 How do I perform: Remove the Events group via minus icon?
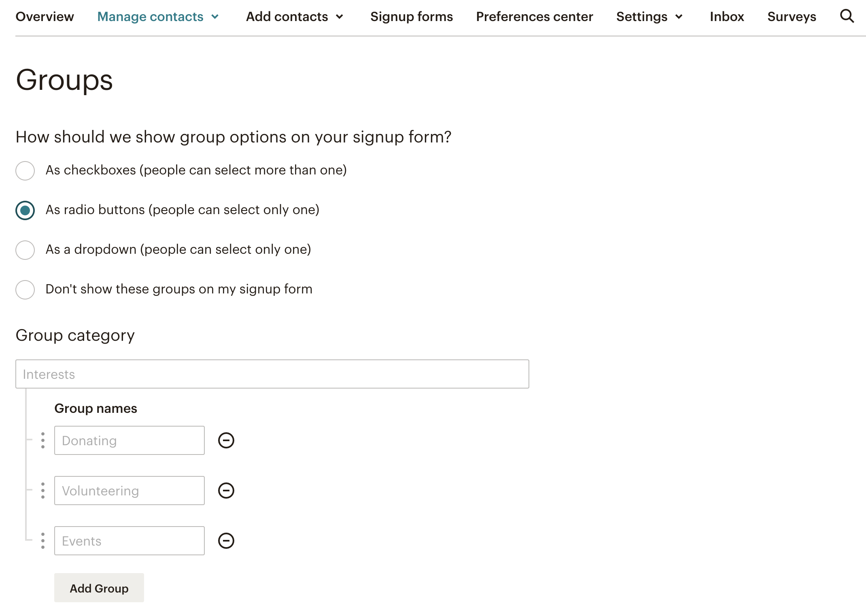coord(226,541)
